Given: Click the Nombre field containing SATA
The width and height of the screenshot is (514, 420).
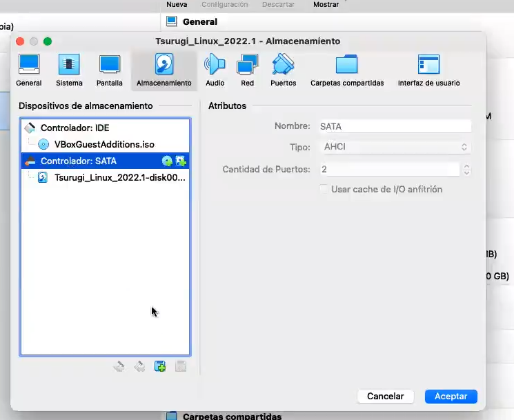Looking at the screenshot, I should (x=395, y=126).
